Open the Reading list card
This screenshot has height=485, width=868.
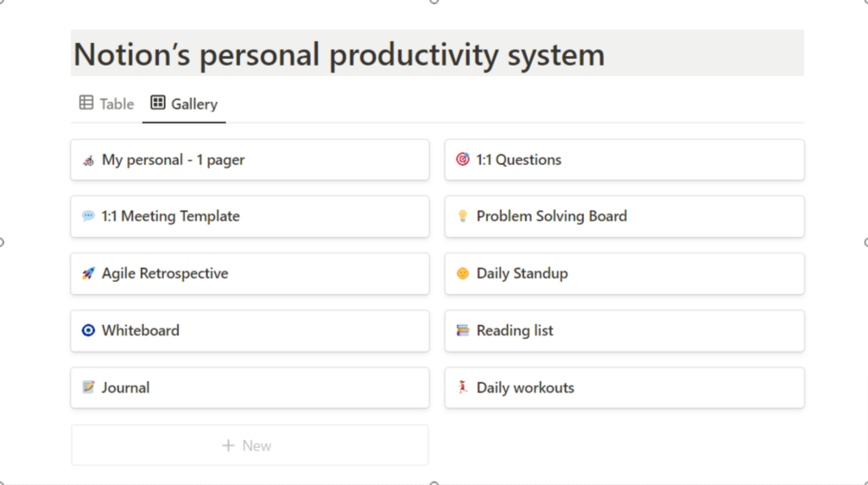point(624,330)
